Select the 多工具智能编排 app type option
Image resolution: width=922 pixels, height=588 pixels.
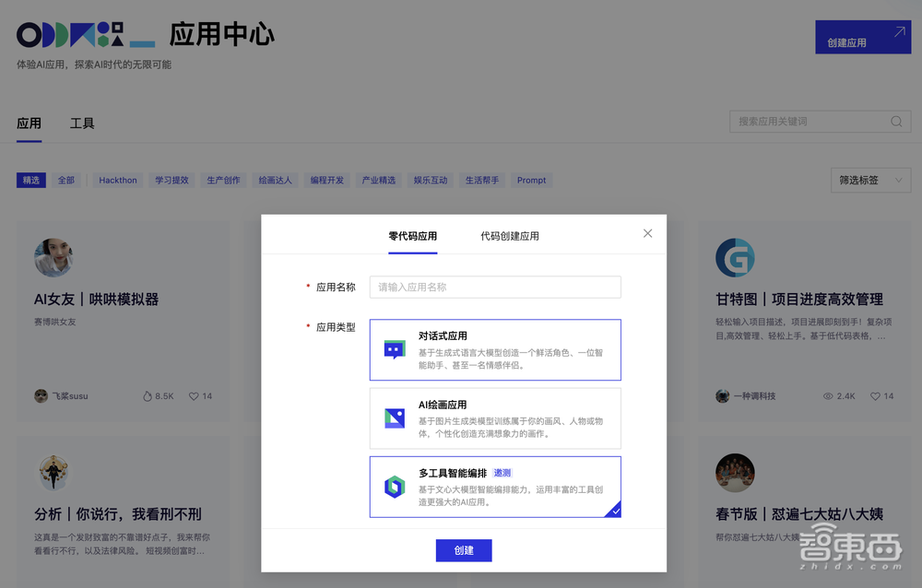[495, 487]
